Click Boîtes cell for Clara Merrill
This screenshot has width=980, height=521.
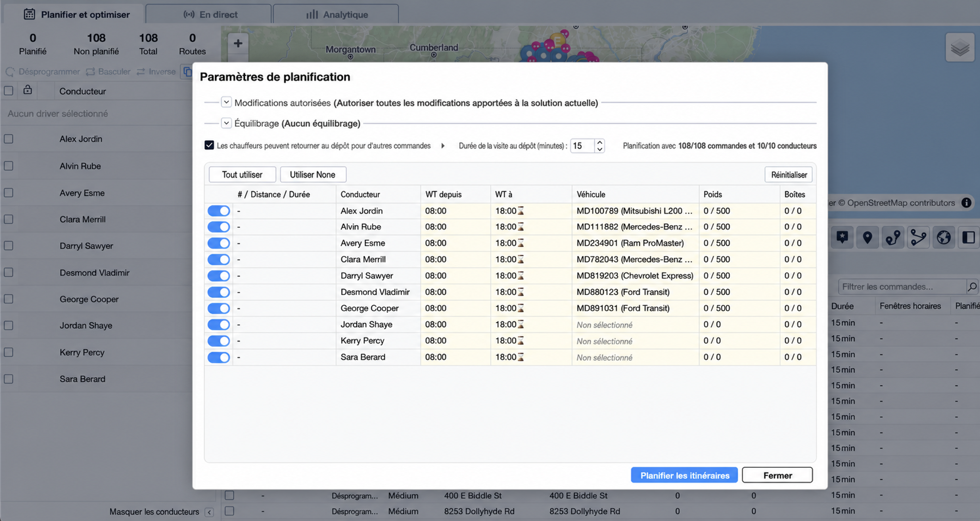click(x=798, y=259)
